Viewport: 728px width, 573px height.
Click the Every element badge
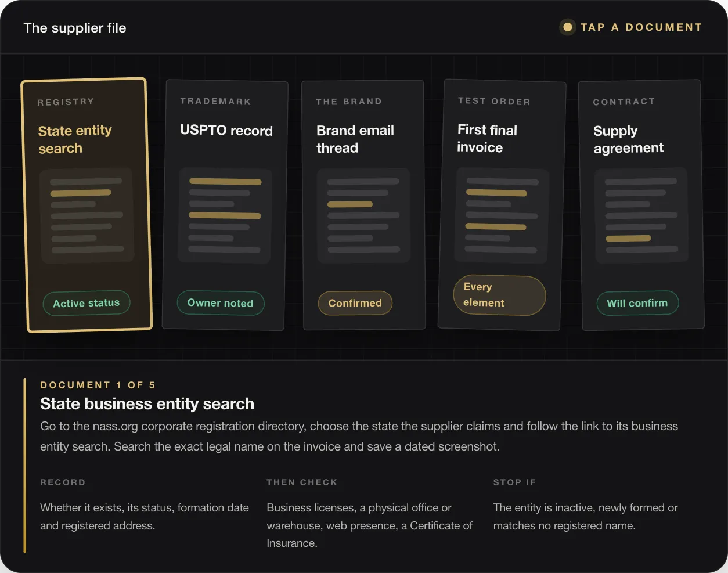(500, 295)
